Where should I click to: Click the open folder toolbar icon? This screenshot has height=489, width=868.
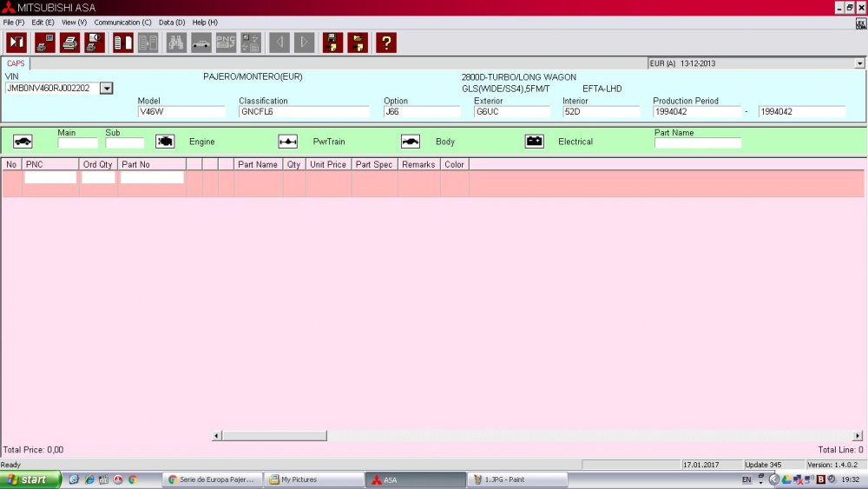(358, 43)
